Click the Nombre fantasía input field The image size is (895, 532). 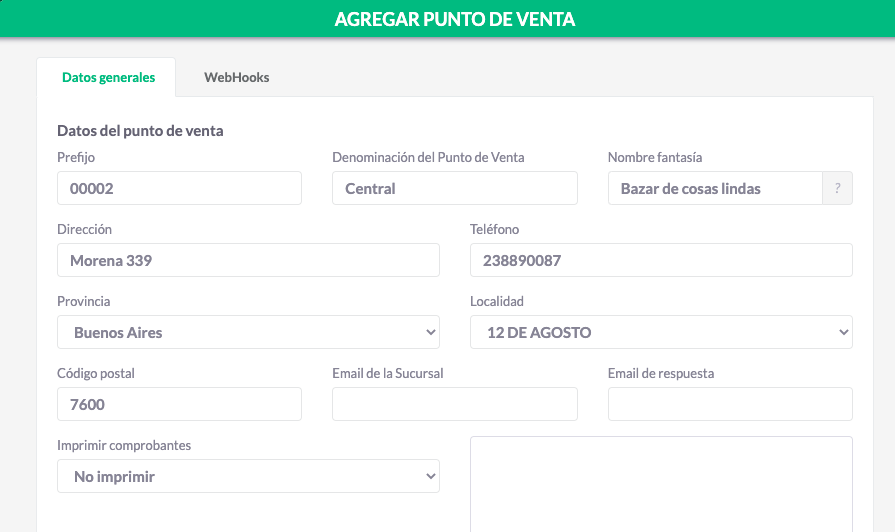click(x=715, y=188)
